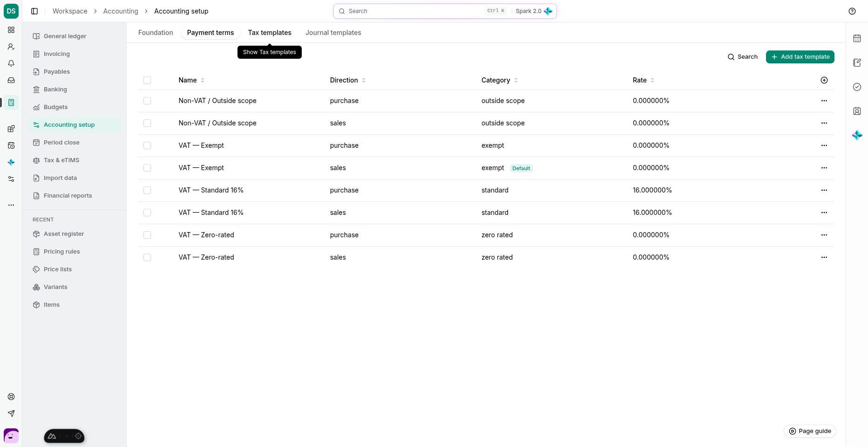Switch to the Payment terms tab
The image size is (868, 447).
click(x=210, y=33)
